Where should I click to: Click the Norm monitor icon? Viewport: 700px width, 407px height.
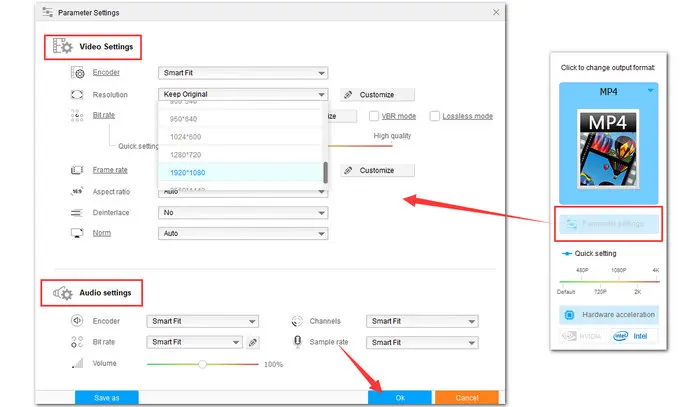pyautogui.click(x=77, y=233)
